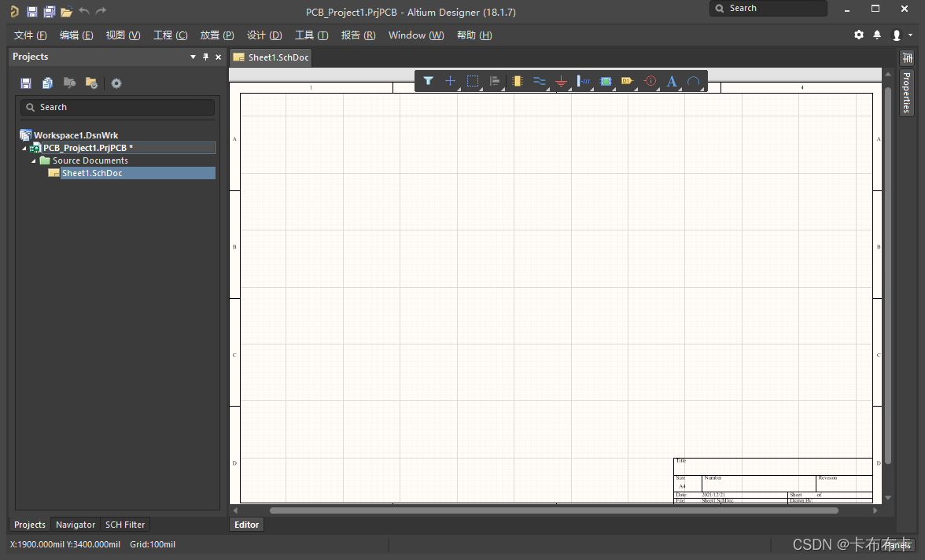925x560 pixels.
Task: Toggle pin on the Projects panel
Action: point(206,57)
